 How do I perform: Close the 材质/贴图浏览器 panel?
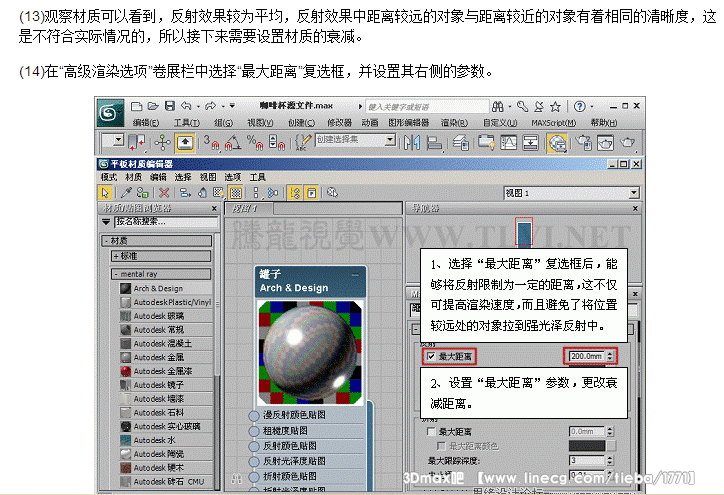coord(214,209)
